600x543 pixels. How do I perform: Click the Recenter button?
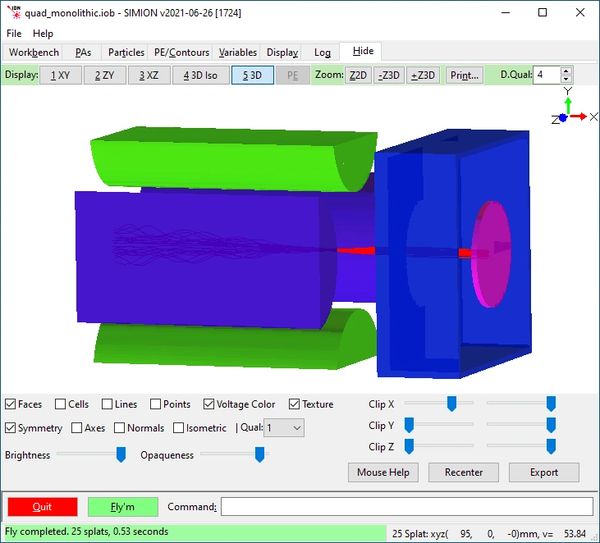[x=463, y=472]
